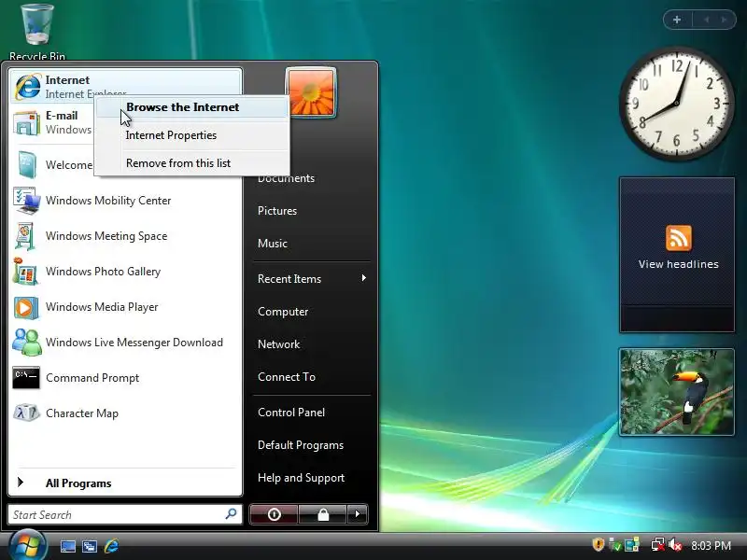Click the Windows Meeting Space icon
Viewport: 747px width, 560px height.
point(25,236)
